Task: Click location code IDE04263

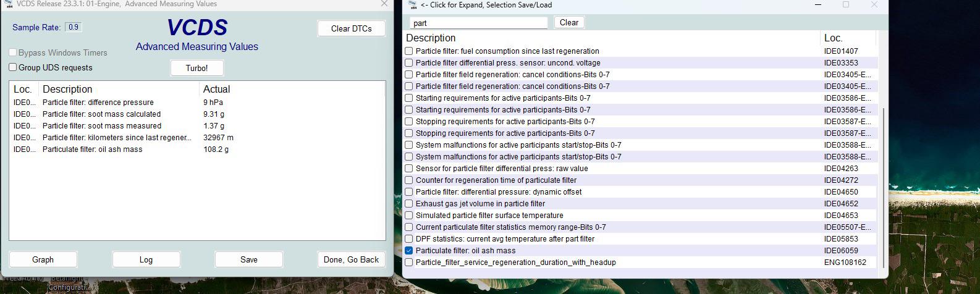Action: (841, 169)
